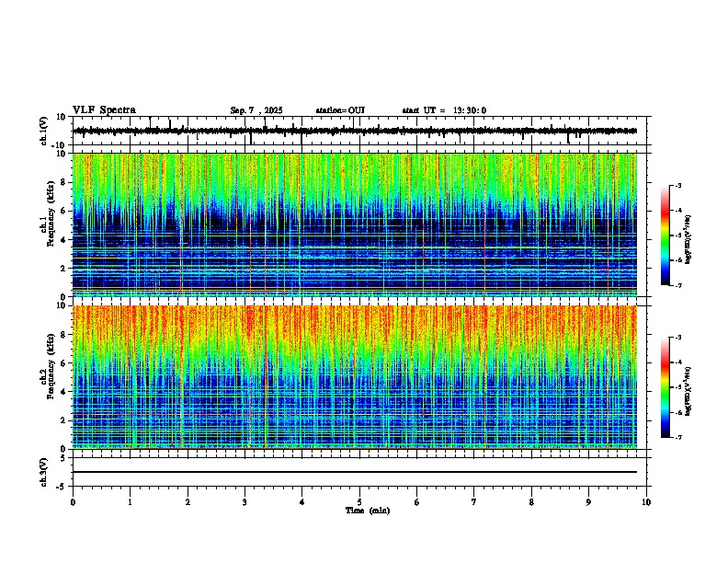Viewport: 728px width, 563px height.
Task: Click the "5" tick at top of ch.3(V) axis
Action: coord(64,457)
